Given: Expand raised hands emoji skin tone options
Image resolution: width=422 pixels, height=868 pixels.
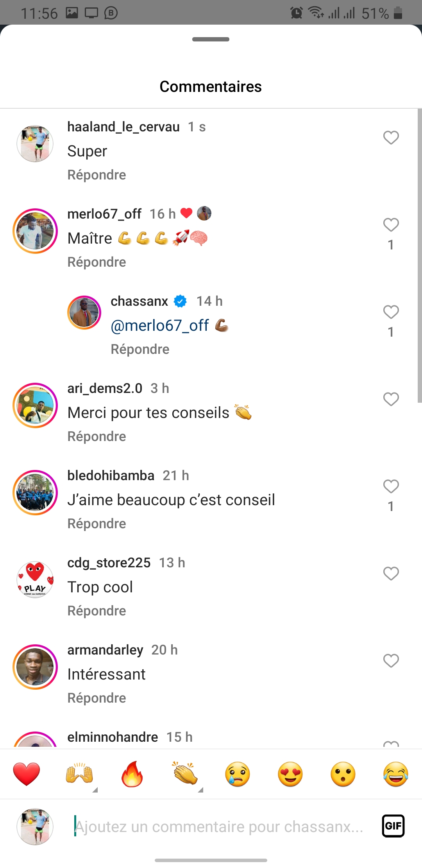Looking at the screenshot, I should 95,790.
